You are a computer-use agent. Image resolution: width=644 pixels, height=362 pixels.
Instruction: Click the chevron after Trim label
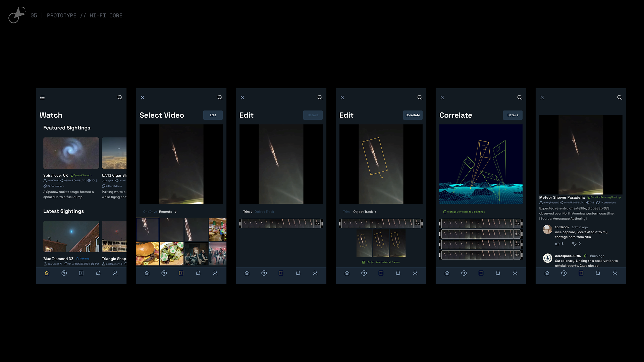(252, 212)
